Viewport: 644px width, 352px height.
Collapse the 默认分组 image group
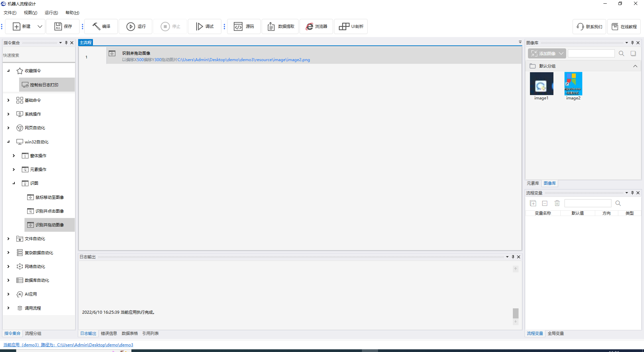(x=635, y=66)
